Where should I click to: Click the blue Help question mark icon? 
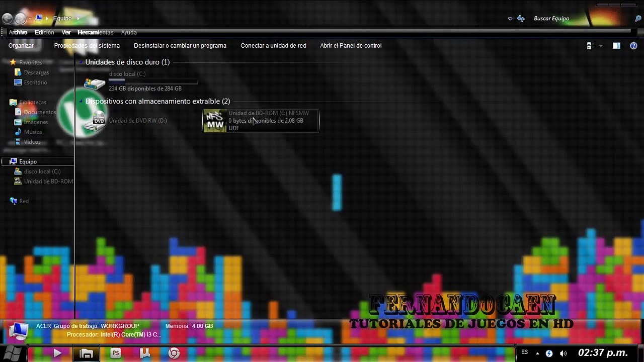pos(633,46)
